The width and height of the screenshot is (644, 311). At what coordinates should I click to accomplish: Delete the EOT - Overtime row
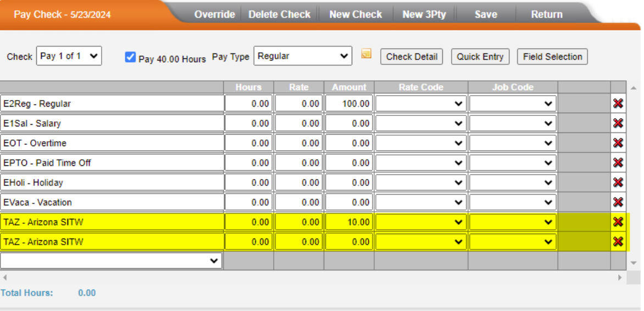tap(618, 143)
